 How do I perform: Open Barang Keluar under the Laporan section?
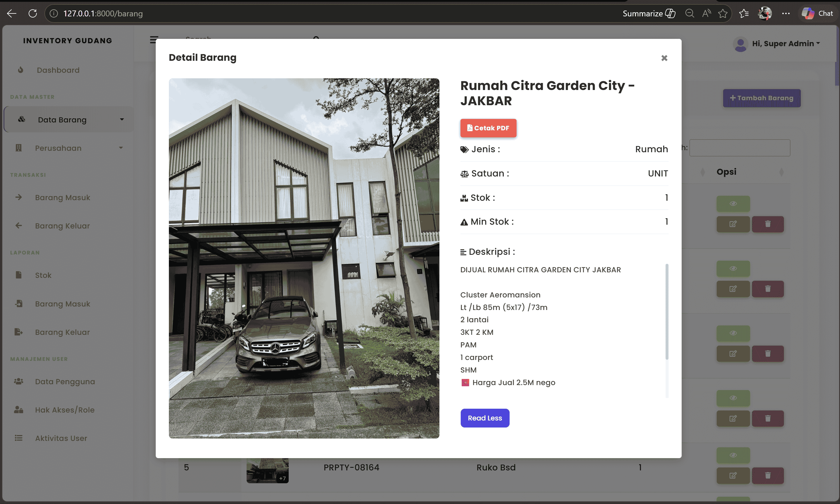[x=63, y=332]
